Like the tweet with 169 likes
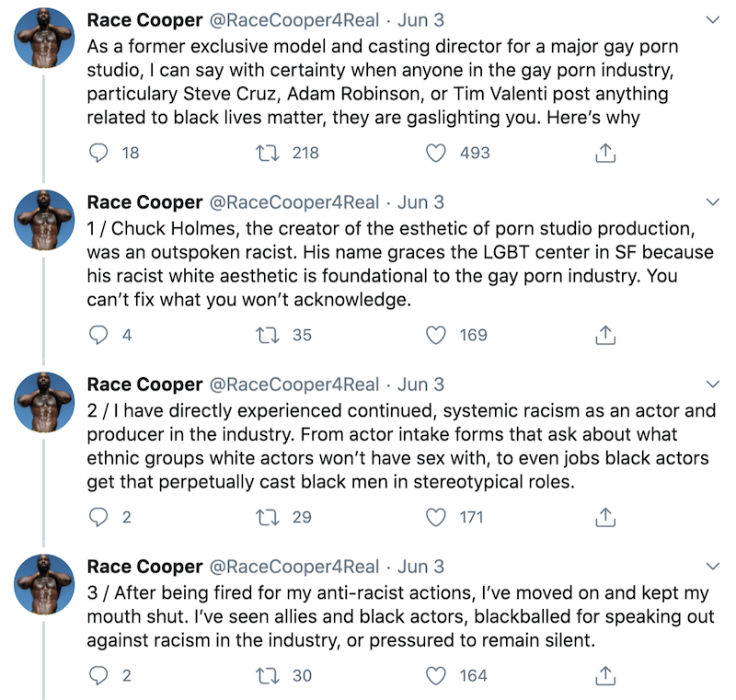The height and width of the screenshot is (700, 736). pos(438,335)
